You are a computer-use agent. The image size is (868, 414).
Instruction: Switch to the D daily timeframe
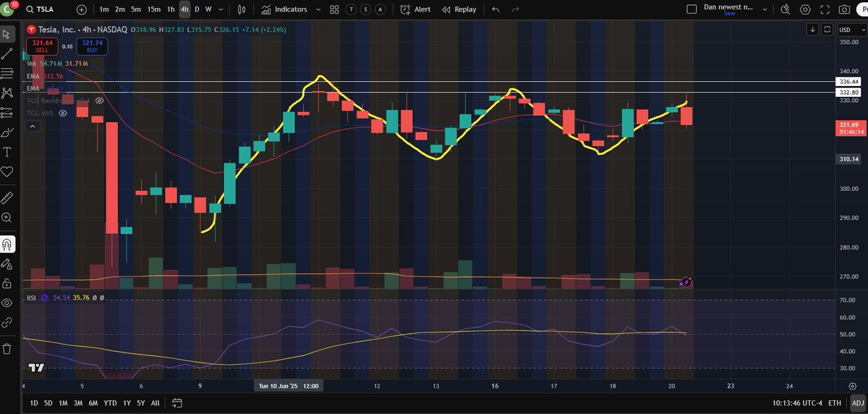pyautogui.click(x=197, y=9)
